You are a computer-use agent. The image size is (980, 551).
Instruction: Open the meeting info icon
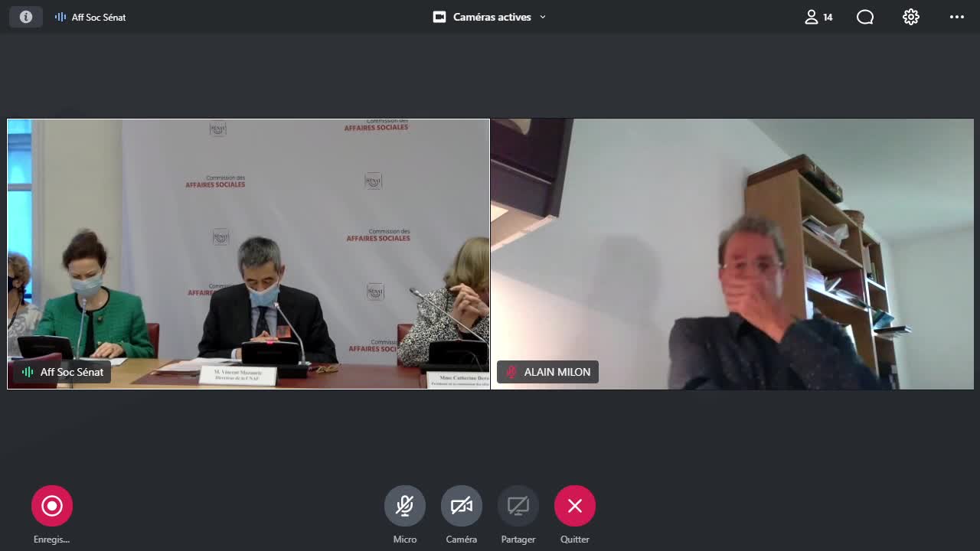26,17
